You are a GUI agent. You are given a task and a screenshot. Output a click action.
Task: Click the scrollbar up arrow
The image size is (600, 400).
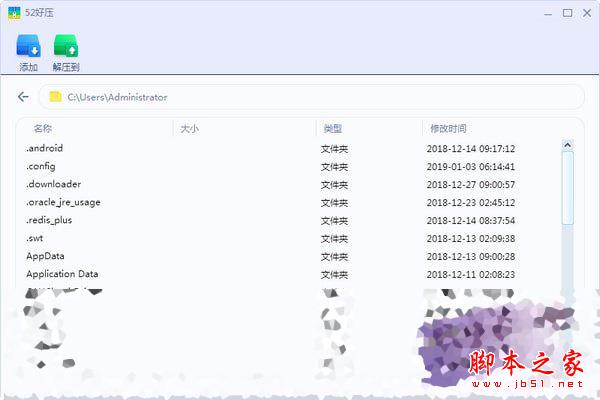click(x=567, y=145)
